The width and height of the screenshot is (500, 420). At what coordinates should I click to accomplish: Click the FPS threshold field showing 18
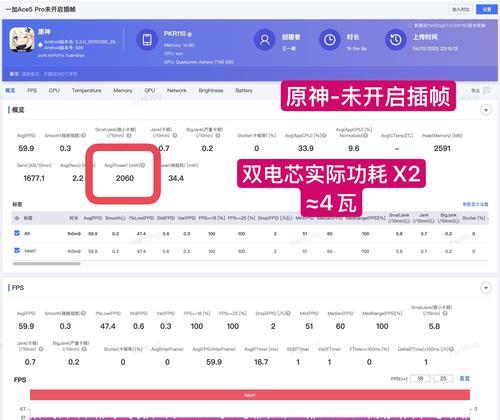coord(420,378)
